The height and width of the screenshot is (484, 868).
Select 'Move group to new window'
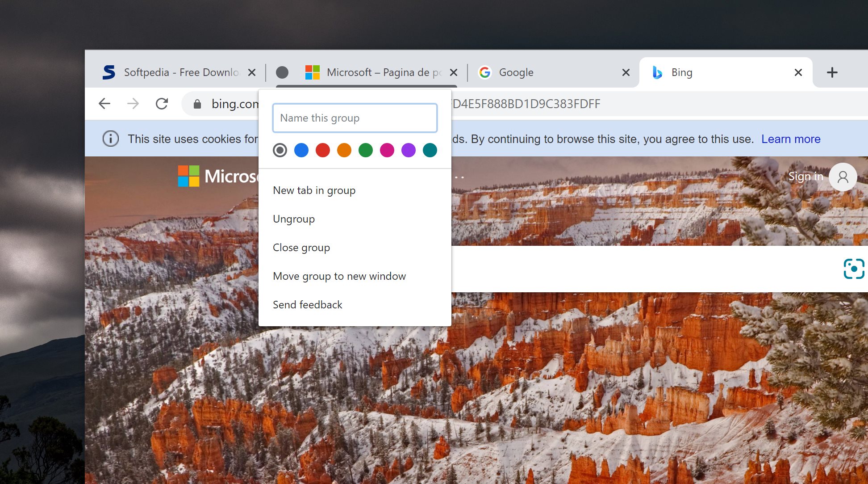pyautogui.click(x=339, y=275)
